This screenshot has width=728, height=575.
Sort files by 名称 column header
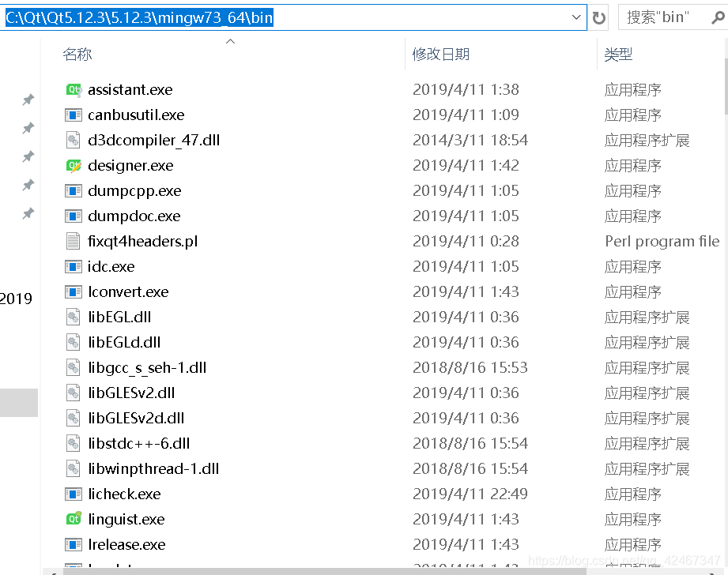tap(77, 54)
